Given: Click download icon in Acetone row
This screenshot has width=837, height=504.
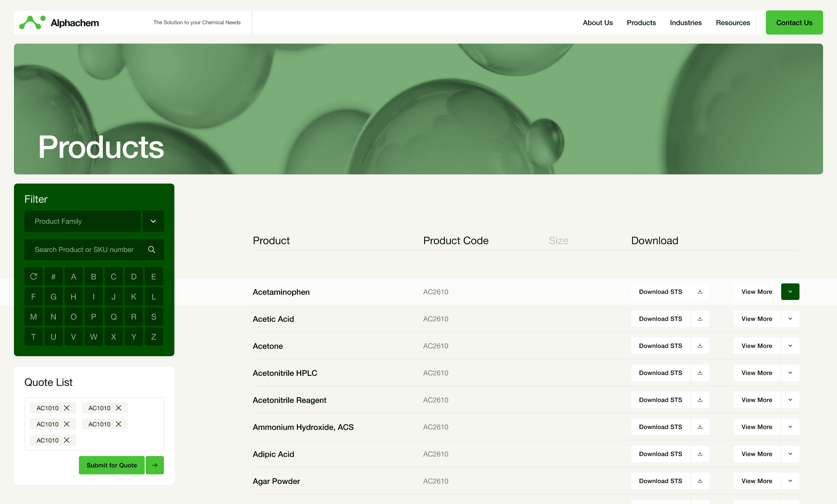Looking at the screenshot, I should pos(700,346).
